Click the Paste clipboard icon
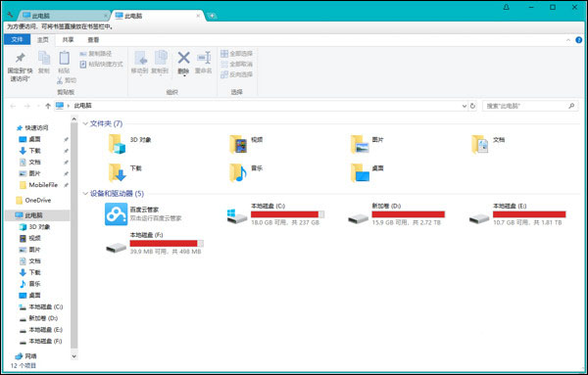The width and height of the screenshot is (588, 375). 64,58
